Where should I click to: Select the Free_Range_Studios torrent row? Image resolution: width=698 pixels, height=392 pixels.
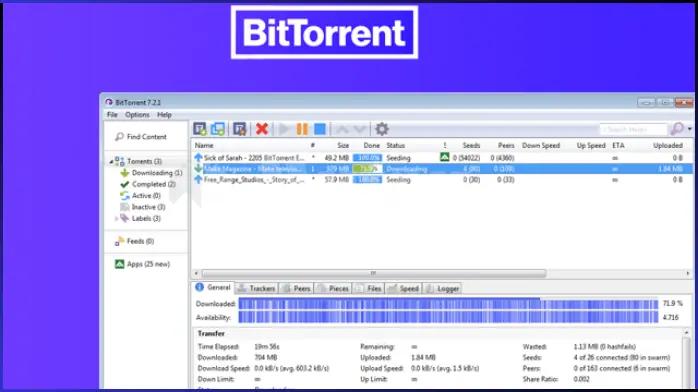point(442,180)
